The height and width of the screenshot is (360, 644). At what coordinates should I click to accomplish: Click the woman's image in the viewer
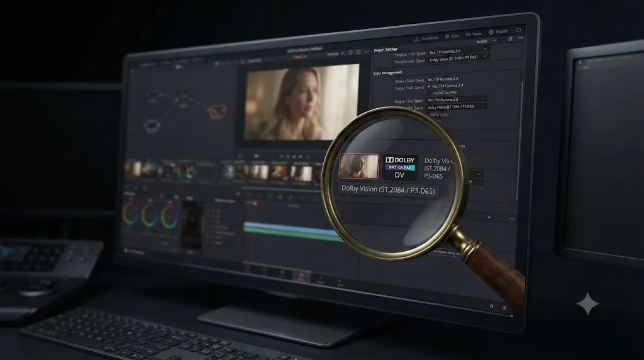(x=301, y=103)
